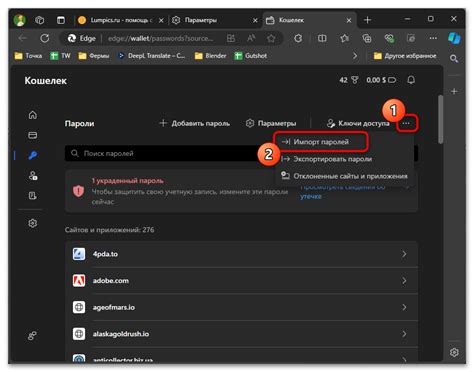Click the Сайтов и приложений: 276 label

tap(109, 230)
